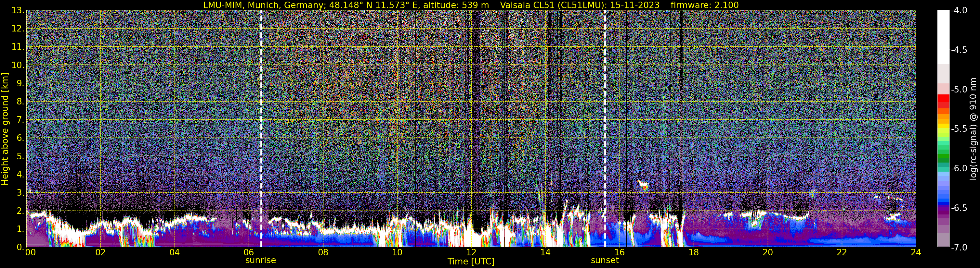The width and height of the screenshot is (980, 268).
Task: Click the height tick label '4.'
Action: tap(20, 175)
